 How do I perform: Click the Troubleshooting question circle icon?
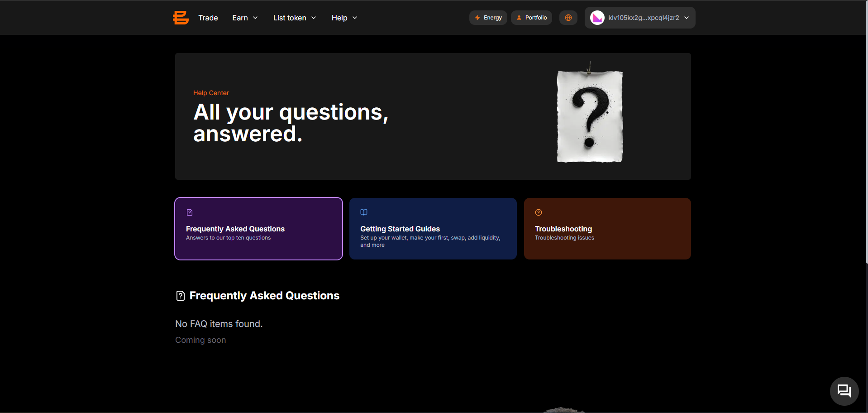tap(539, 212)
